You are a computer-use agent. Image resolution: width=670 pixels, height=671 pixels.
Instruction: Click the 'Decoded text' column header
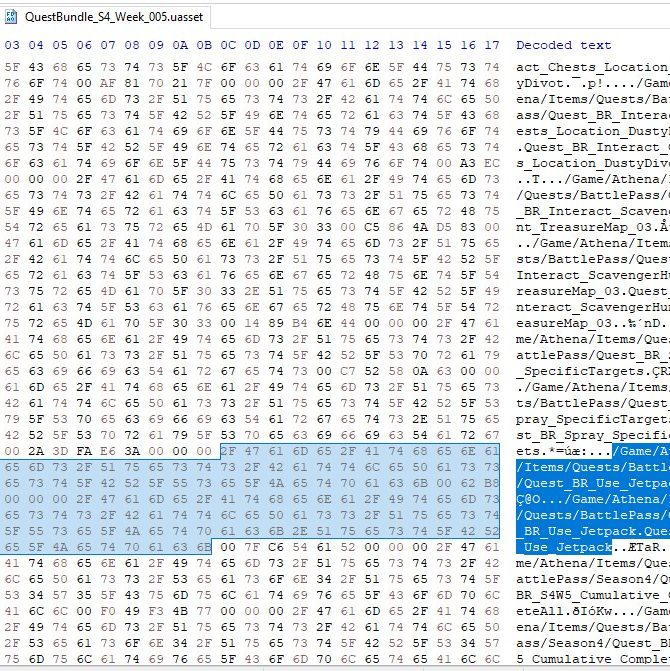pos(563,45)
